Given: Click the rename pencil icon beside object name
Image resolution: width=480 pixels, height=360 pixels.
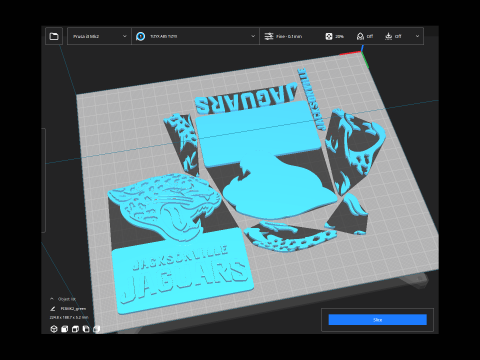Looking at the screenshot, I should click(x=53, y=309).
